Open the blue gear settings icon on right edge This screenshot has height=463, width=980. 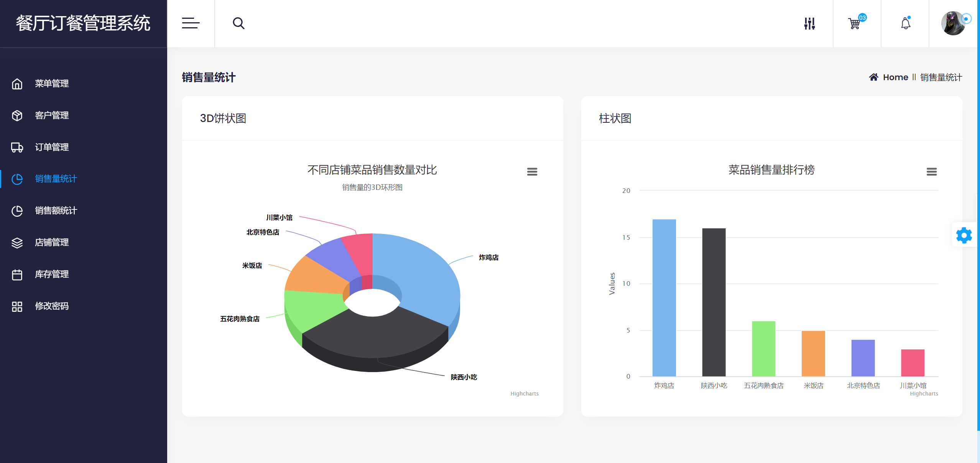[x=964, y=235]
